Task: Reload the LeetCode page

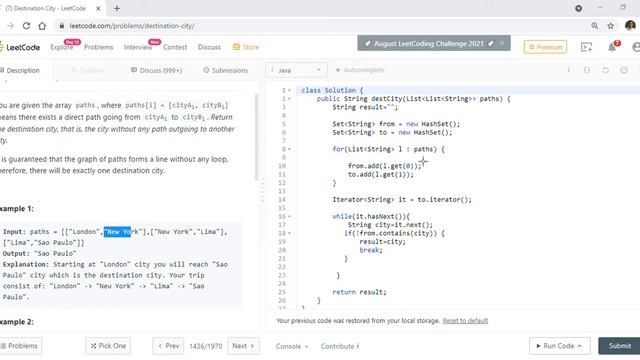Action: tap(26, 26)
